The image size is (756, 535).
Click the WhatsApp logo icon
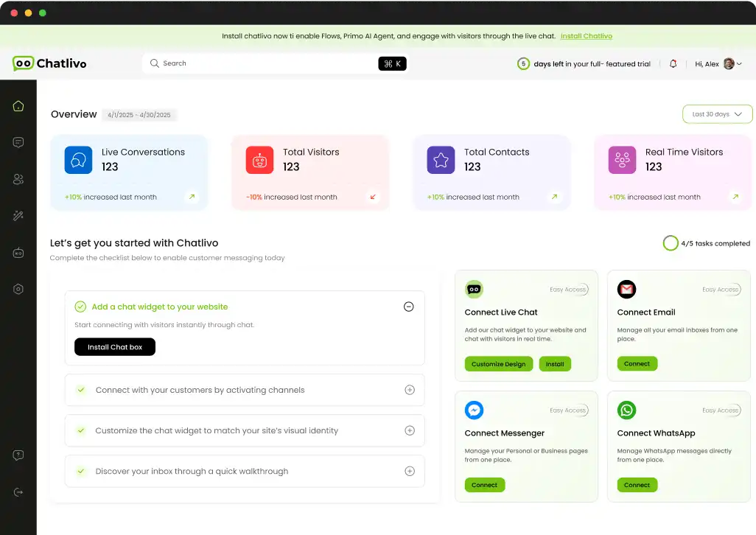pos(626,410)
